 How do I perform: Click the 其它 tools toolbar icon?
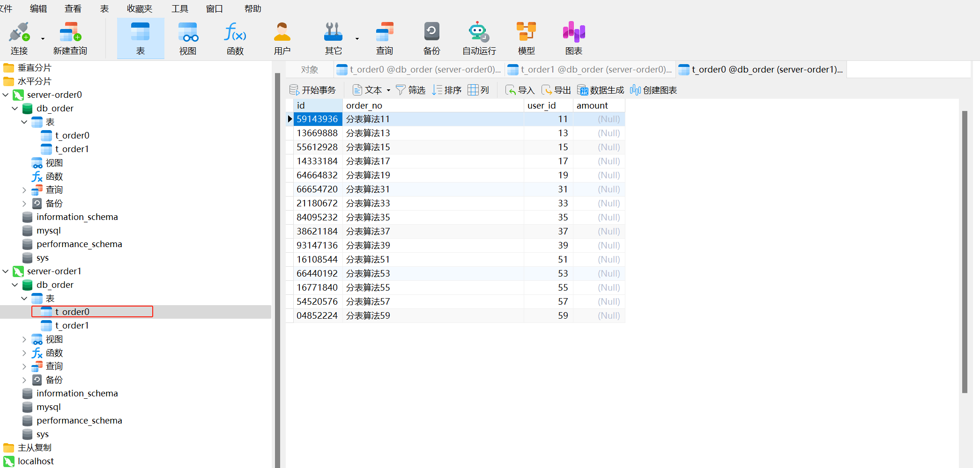334,38
